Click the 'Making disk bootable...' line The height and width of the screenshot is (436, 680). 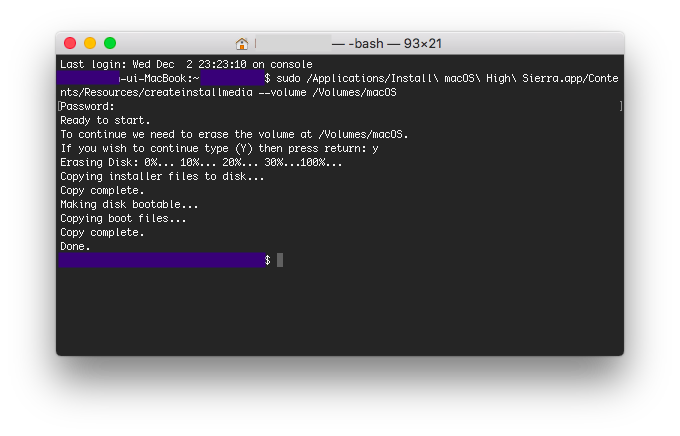(x=129, y=204)
